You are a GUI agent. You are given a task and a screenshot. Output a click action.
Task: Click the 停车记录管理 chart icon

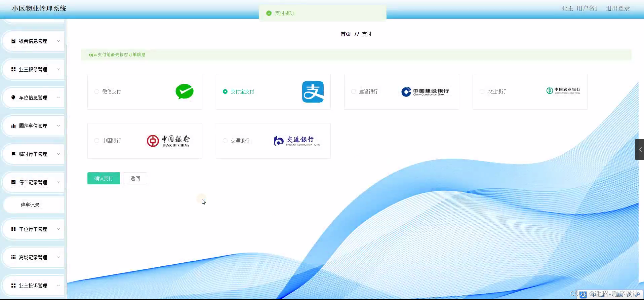pos(13,182)
